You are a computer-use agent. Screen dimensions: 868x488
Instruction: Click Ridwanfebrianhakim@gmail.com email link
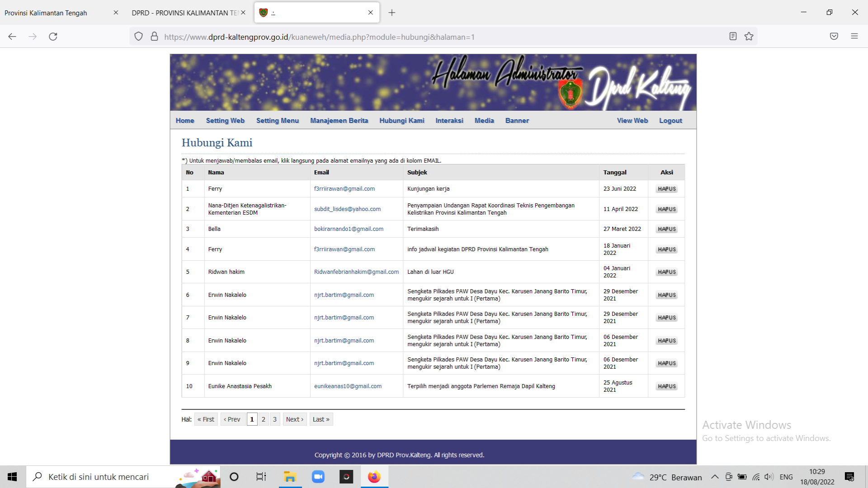(356, 272)
